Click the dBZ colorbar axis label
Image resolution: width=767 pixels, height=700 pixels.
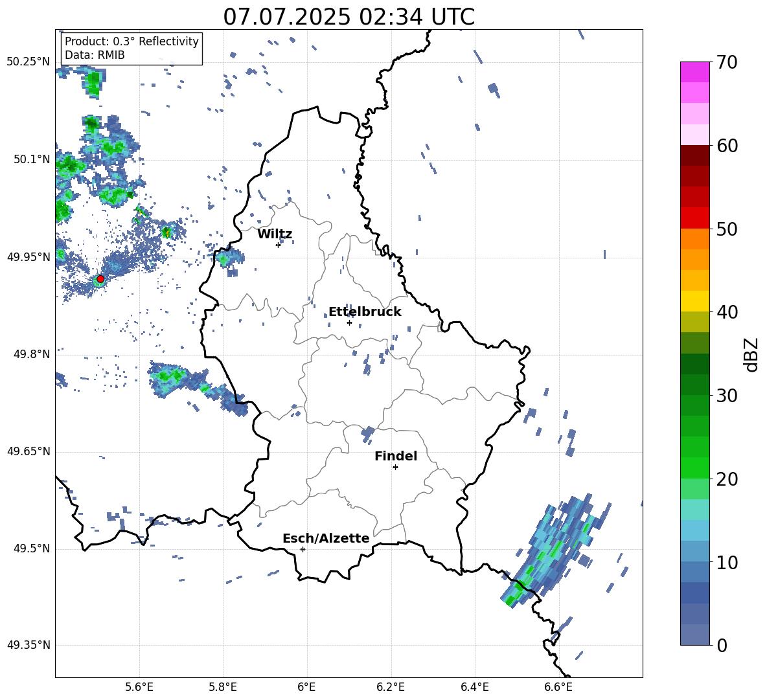pos(751,354)
